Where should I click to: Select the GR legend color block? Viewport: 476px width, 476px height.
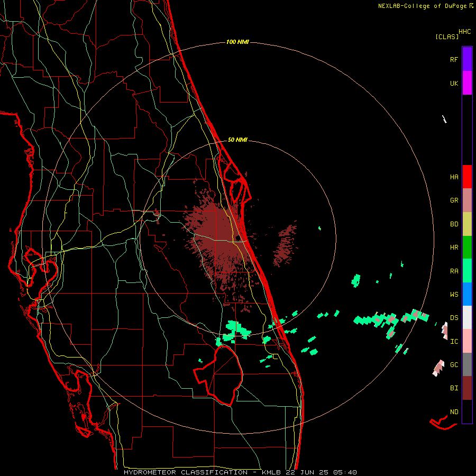click(x=467, y=200)
